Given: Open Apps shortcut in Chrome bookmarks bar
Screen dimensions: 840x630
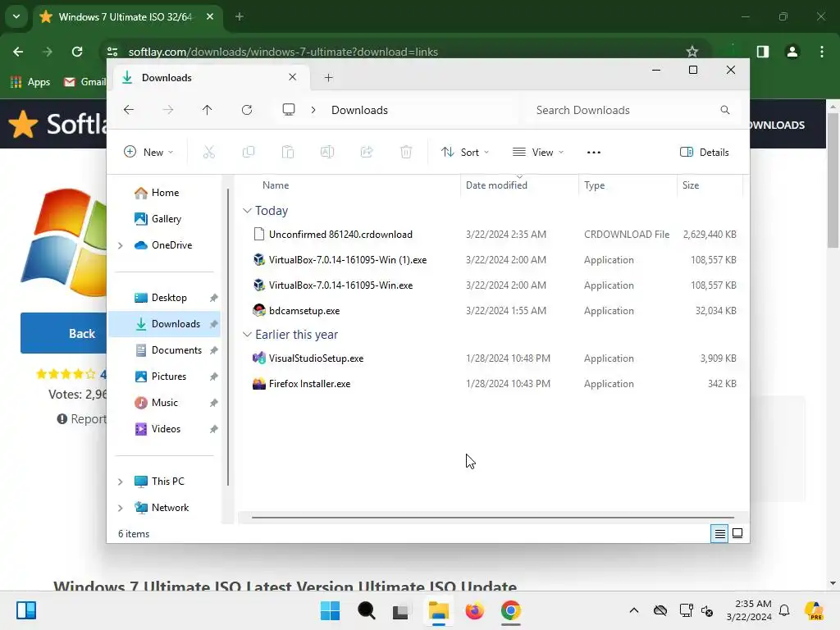Looking at the screenshot, I should [30, 82].
